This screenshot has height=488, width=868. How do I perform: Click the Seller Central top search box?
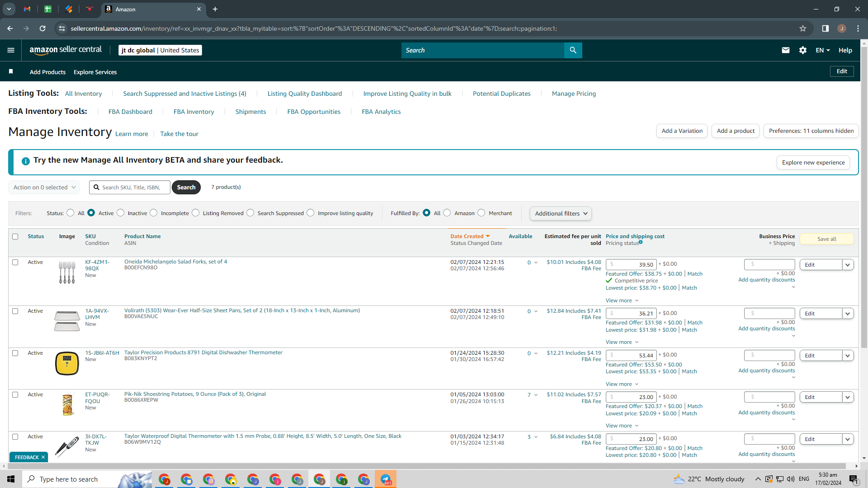pyautogui.click(x=482, y=50)
